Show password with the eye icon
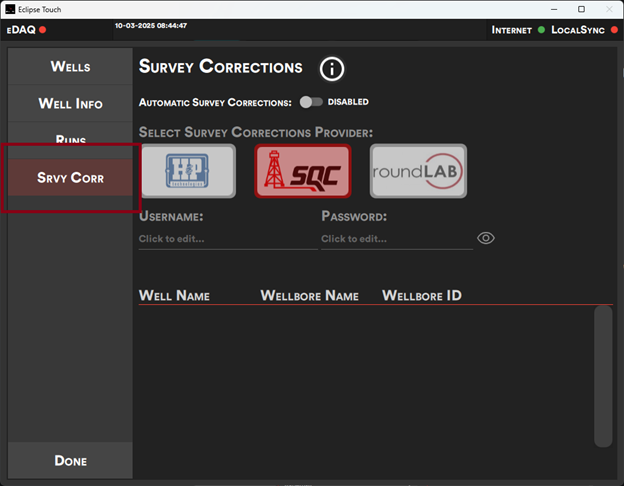 (x=486, y=238)
